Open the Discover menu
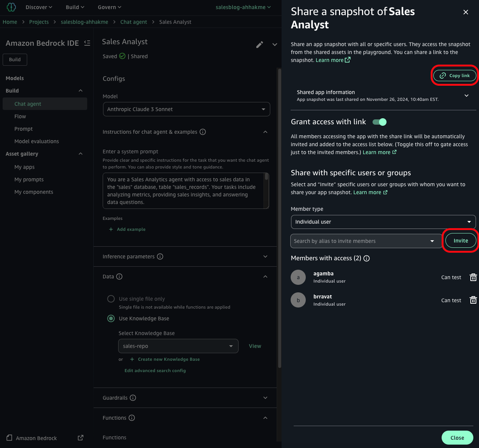 39,7
